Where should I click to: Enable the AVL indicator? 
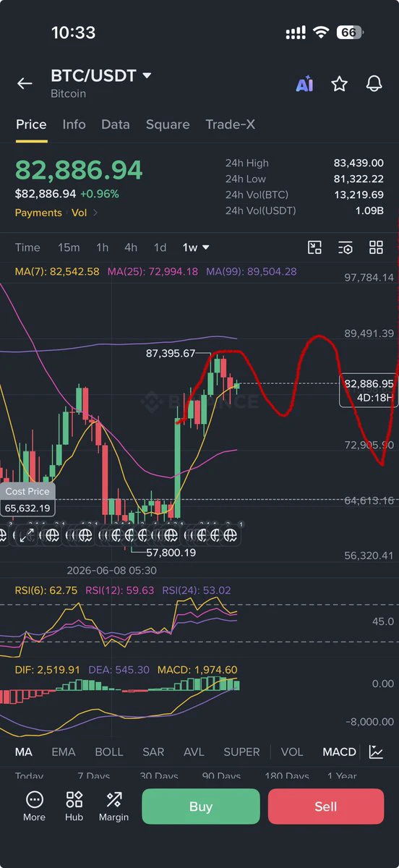[x=194, y=752]
